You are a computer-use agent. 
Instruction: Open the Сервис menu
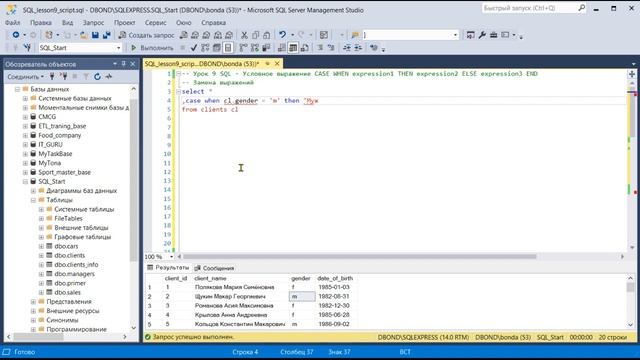pyautogui.click(x=156, y=22)
